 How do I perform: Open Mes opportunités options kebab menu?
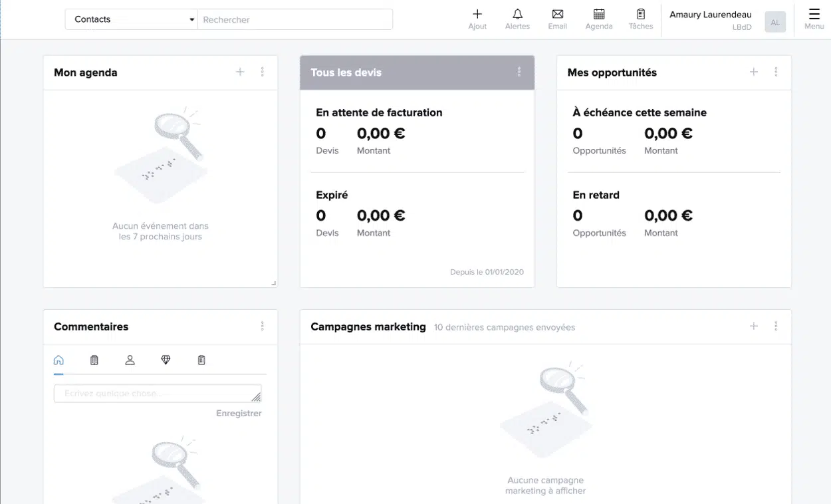coord(776,72)
